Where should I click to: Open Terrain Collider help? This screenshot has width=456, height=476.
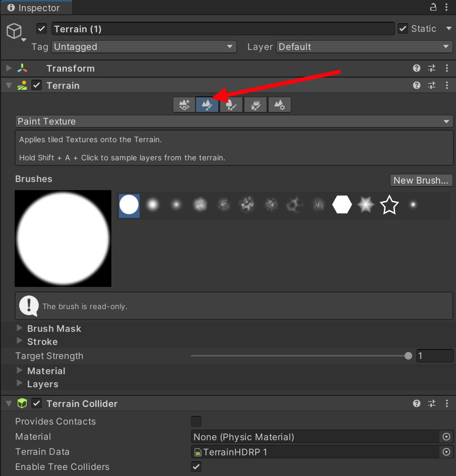pos(417,403)
